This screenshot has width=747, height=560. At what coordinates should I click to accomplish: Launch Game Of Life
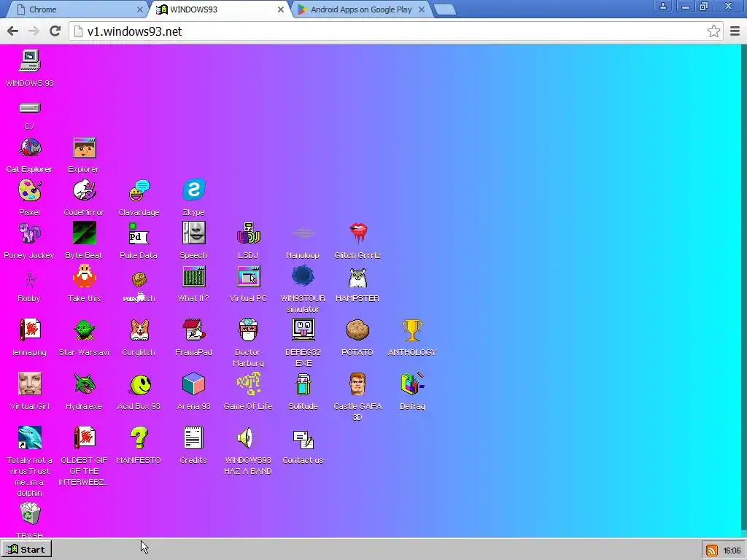[248, 384]
